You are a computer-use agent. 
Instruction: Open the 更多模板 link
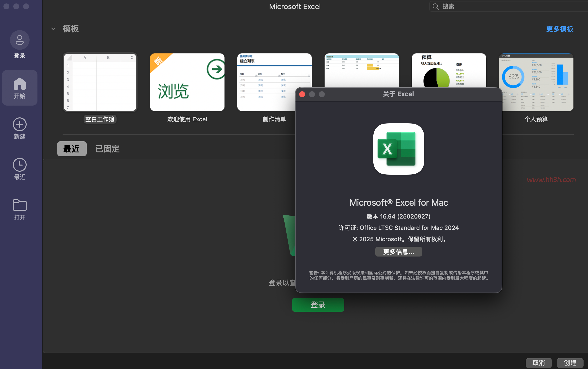pos(560,29)
